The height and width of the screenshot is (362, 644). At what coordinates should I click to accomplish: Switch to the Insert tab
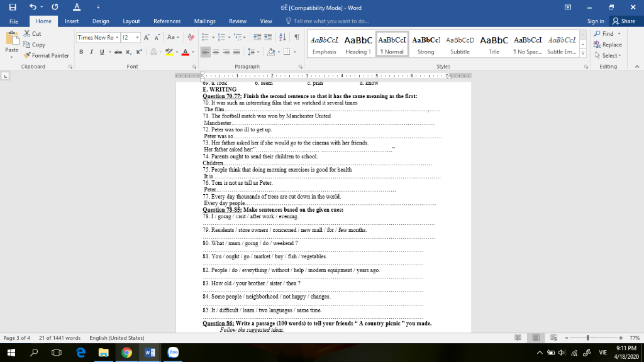pos(72,21)
